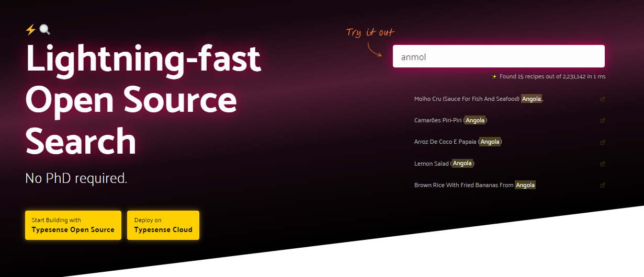Viewport: 644px width, 277px height.
Task: Open Brown Rice With Fried Bananas result
Action: pos(475,185)
